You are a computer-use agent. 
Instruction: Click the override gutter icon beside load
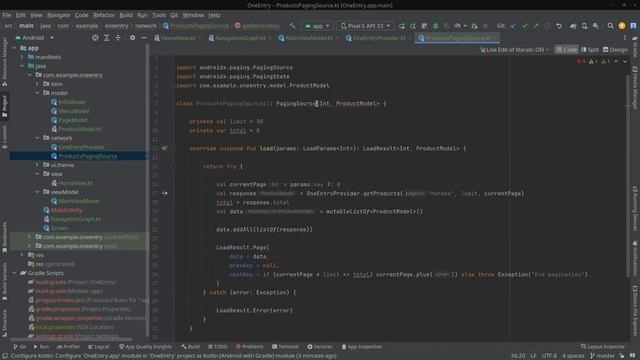tap(164, 148)
